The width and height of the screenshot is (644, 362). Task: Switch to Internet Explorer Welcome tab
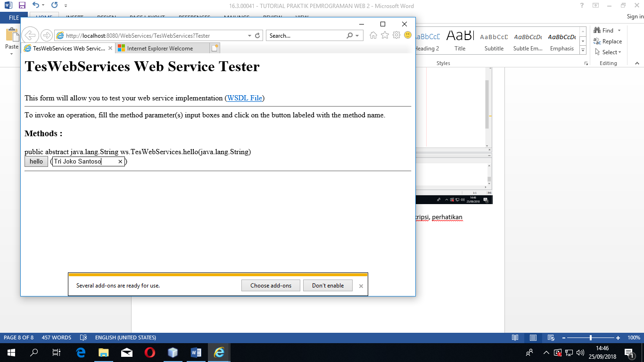coord(160,48)
